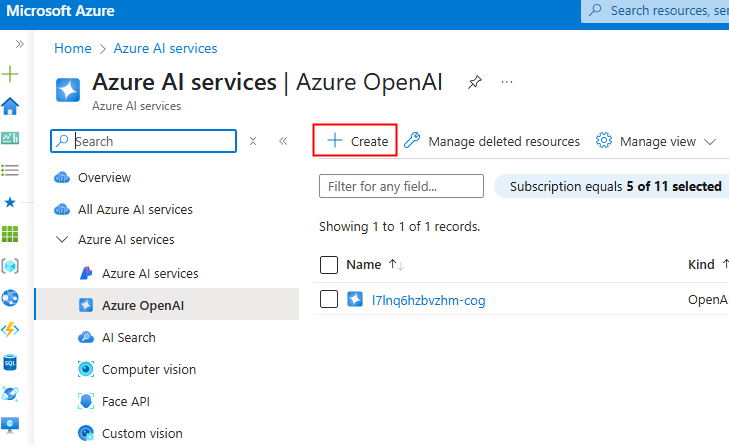Click the All services list icon
The height and width of the screenshot is (445, 729).
(10, 170)
